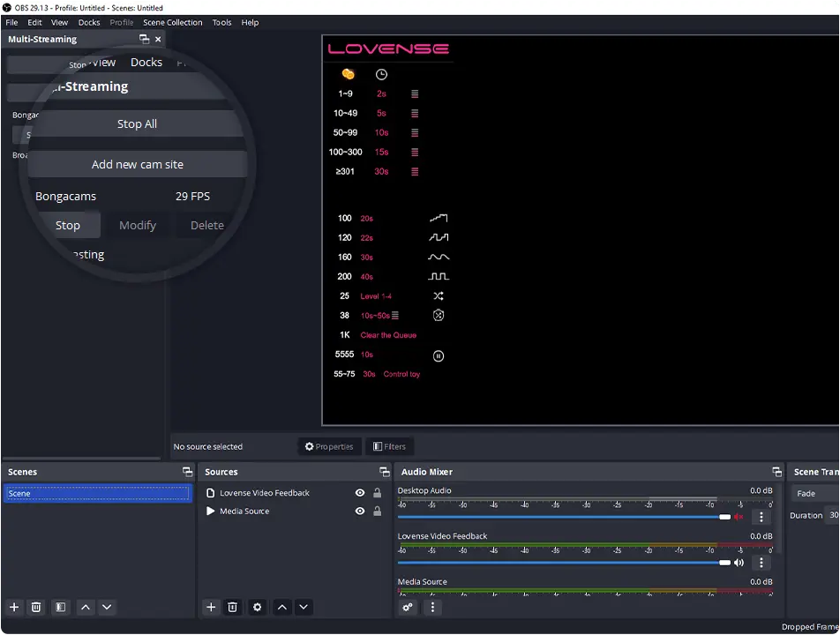Adjust the Desktop Audio volume slider
Screen dimensions: 840x635
click(564, 517)
